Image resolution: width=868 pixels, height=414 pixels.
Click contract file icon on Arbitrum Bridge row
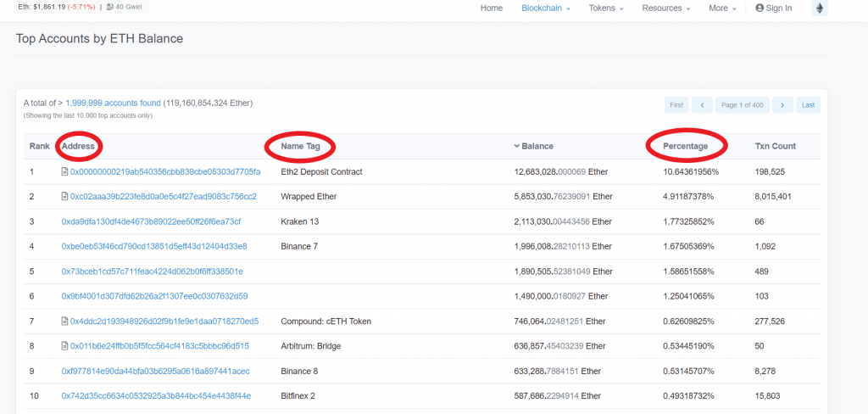65,346
